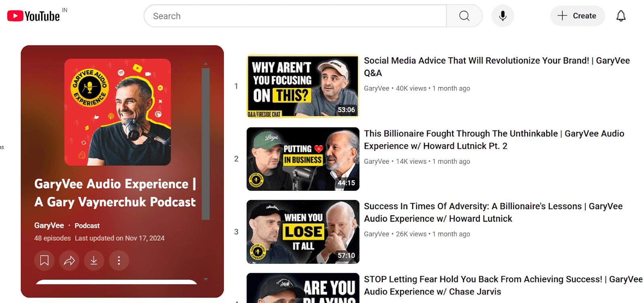
Task: Open the GaryVee channel link in playlist panel
Action: [x=49, y=225]
